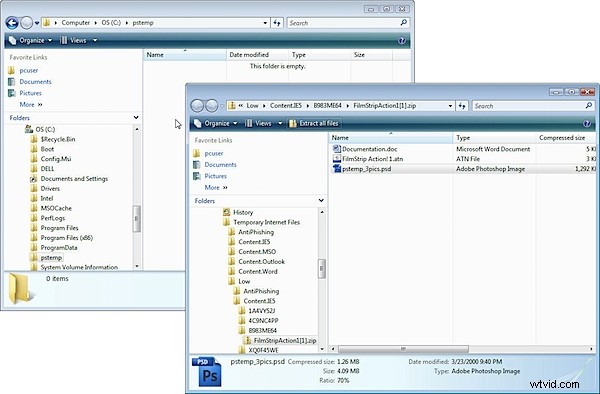Open Views menu in pstemp window
Viewport: 600px width, 394px height.
point(74,41)
